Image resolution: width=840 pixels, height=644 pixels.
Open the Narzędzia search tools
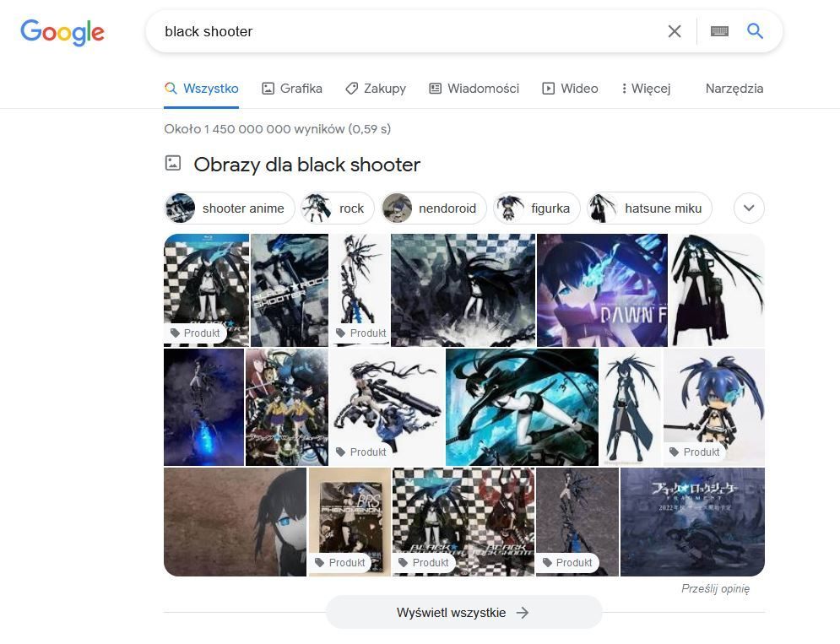(734, 89)
